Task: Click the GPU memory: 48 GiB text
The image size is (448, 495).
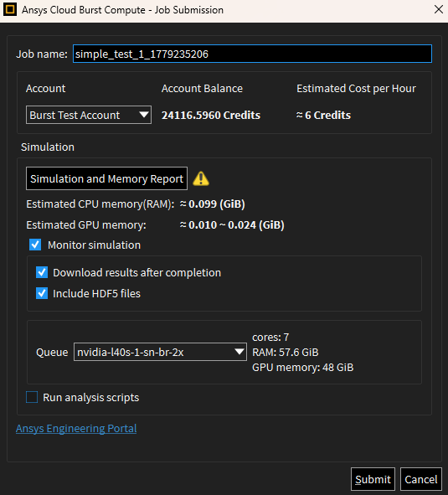Action: coord(303,368)
